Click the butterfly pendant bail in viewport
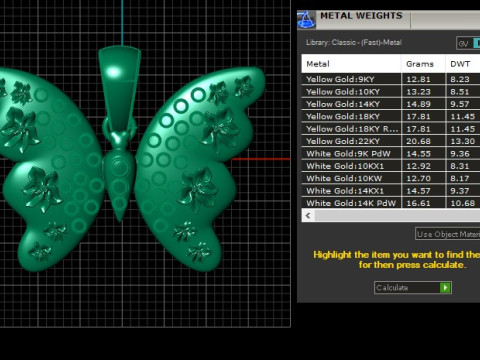480x360 pixels. (119, 88)
